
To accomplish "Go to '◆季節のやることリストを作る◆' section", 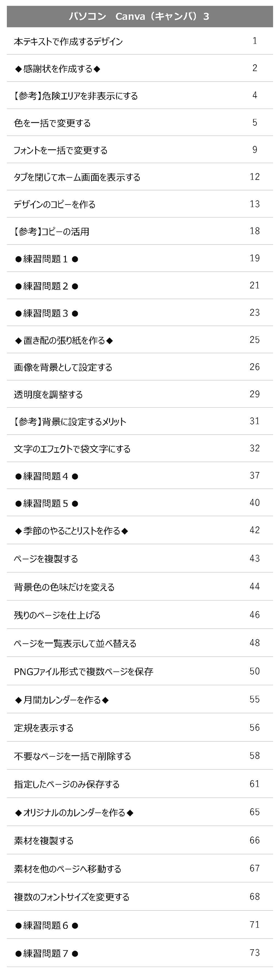I will point(71,531).
